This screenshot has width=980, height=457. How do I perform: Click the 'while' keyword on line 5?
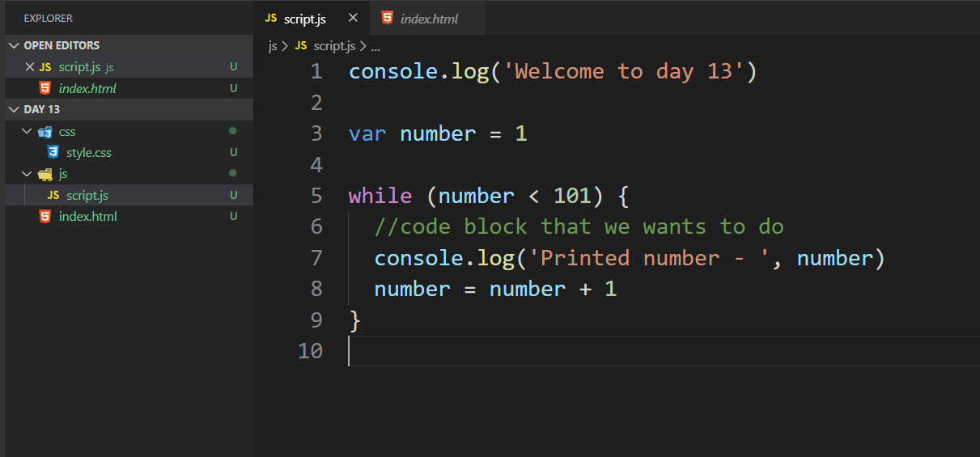click(x=380, y=196)
